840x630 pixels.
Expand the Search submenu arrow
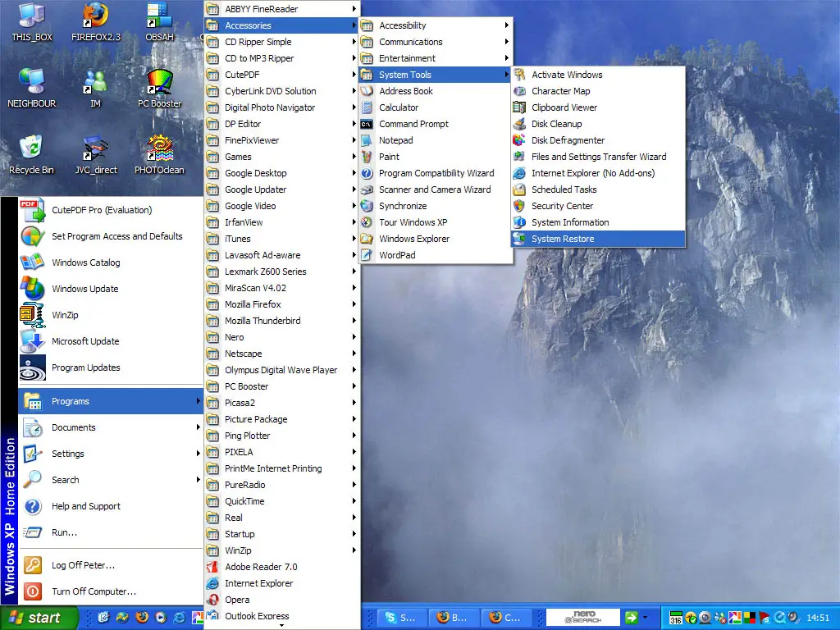[199, 480]
